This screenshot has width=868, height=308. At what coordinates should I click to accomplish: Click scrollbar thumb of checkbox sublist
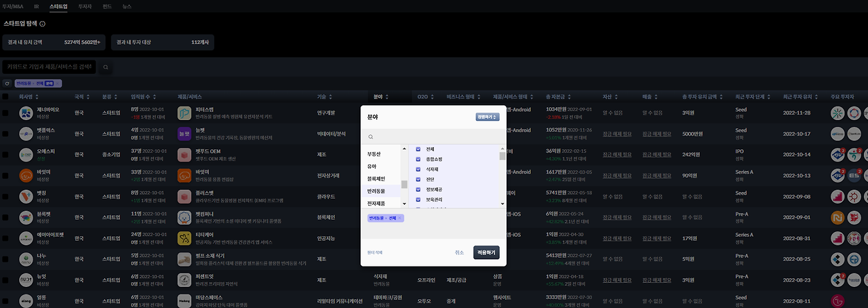502,155
